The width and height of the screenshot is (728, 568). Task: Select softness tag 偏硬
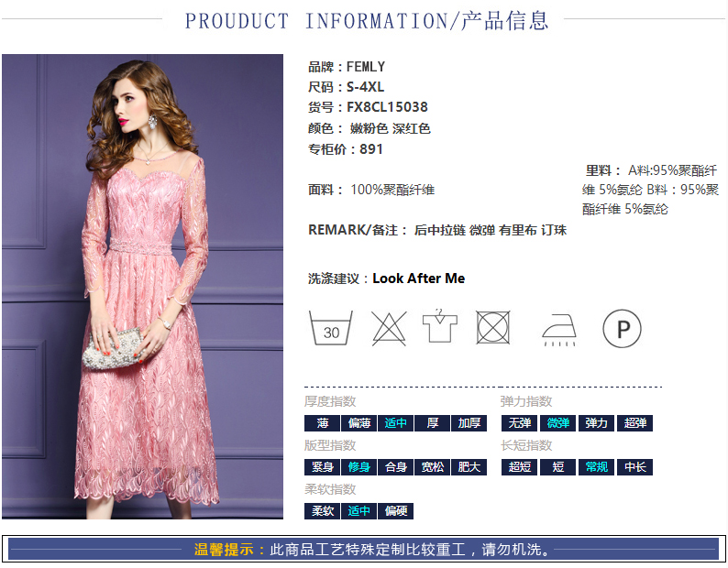tap(395, 511)
